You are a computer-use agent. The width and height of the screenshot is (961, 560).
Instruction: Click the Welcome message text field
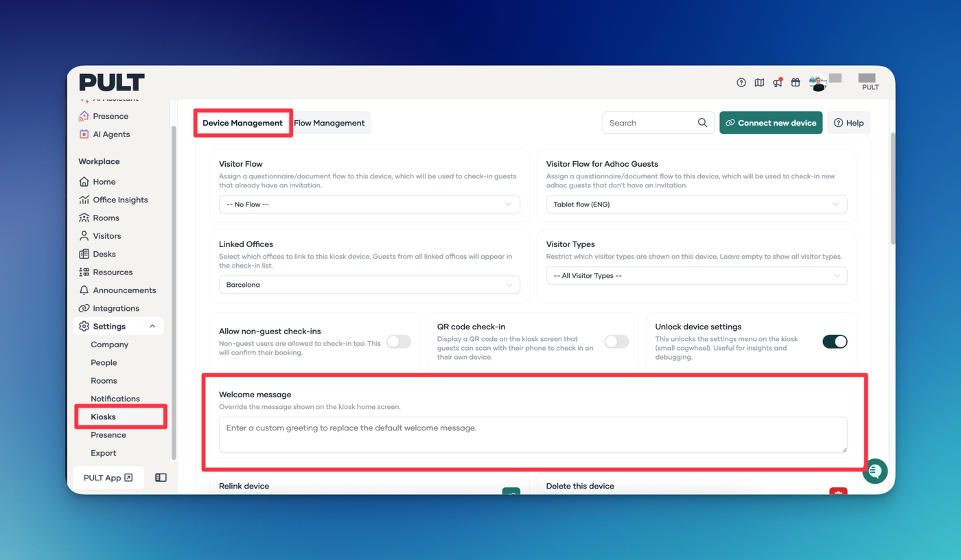pyautogui.click(x=533, y=435)
